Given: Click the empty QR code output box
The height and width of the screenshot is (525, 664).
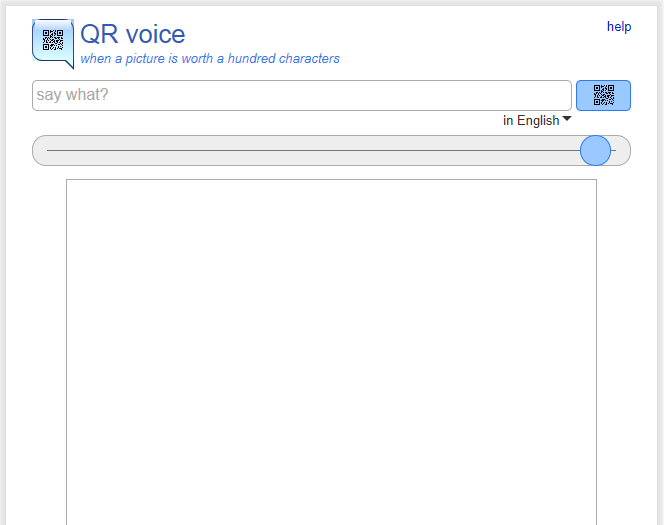Looking at the screenshot, I should (x=331, y=350).
